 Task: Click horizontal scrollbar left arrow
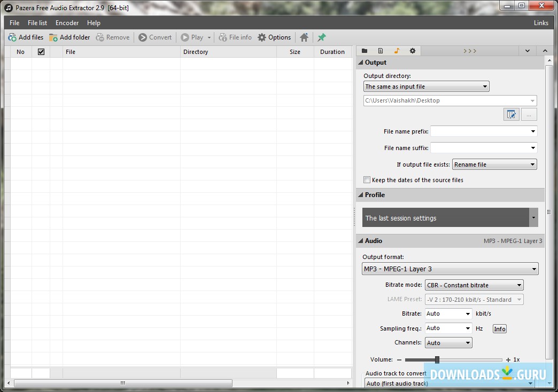[x=9, y=383]
